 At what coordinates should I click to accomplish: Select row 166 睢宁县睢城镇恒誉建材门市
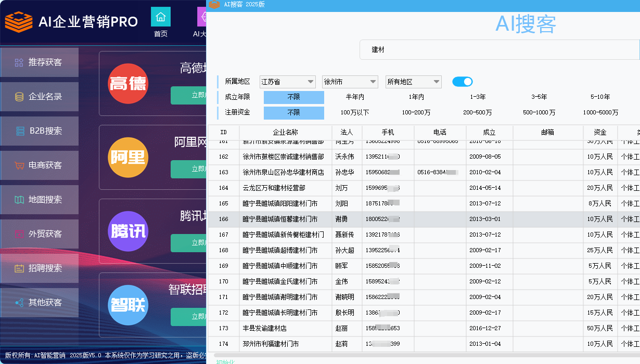[x=280, y=219]
